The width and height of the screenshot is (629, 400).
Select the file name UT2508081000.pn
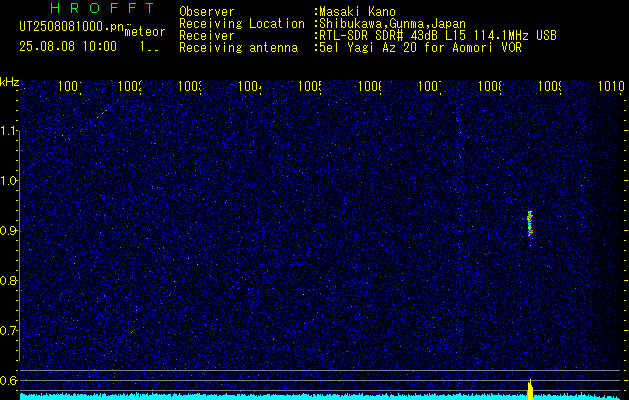(72, 27)
